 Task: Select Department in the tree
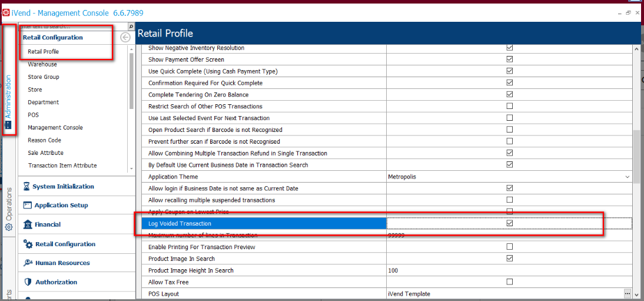44,102
